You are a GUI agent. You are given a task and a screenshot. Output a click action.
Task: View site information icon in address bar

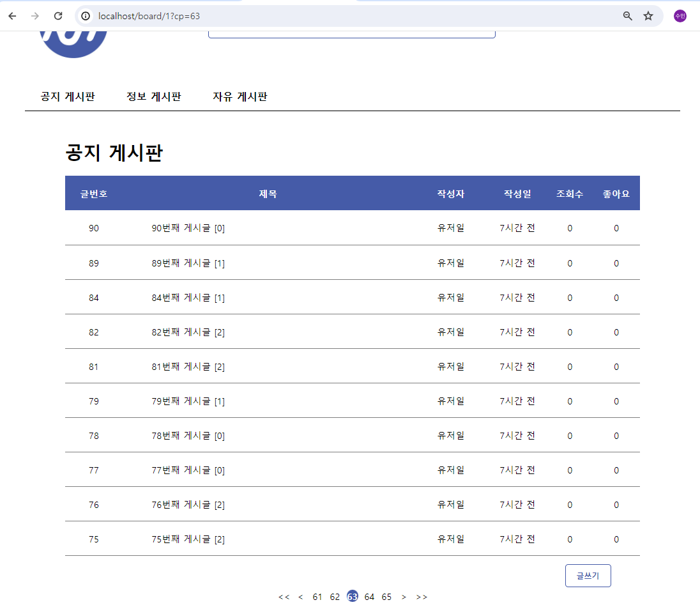86,16
